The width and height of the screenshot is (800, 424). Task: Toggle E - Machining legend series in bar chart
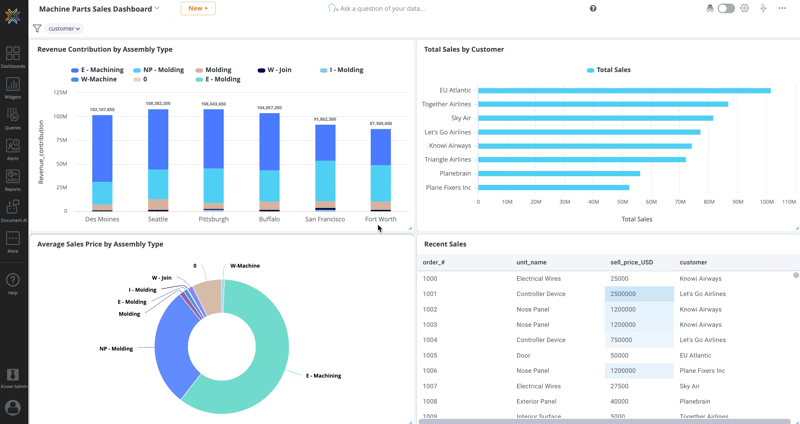click(x=97, y=70)
